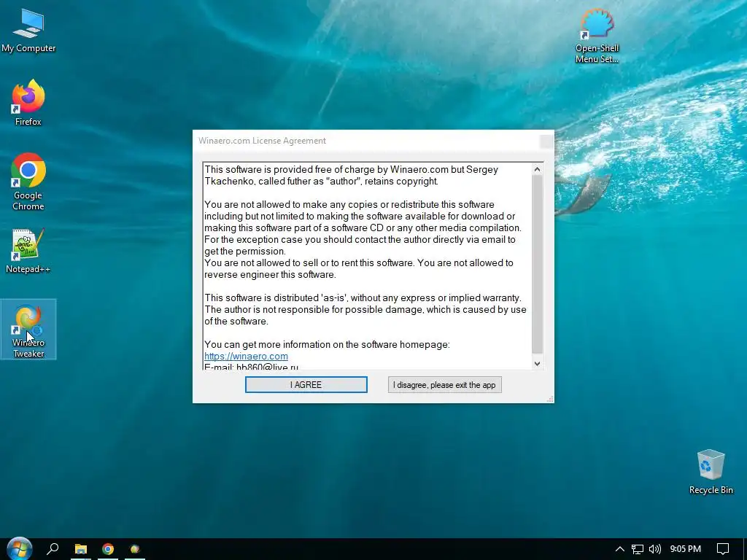
Task: Open the clock showing 9:05 PM
Action: coord(686,549)
